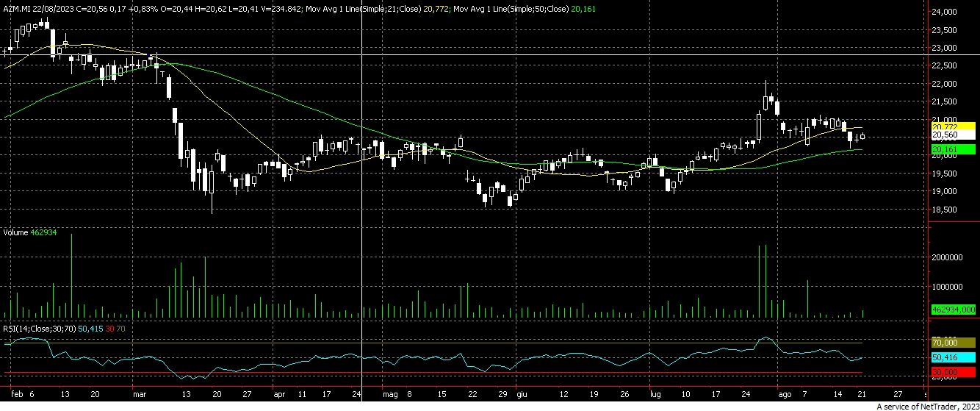Click the 10 date label after lug

click(x=685, y=394)
